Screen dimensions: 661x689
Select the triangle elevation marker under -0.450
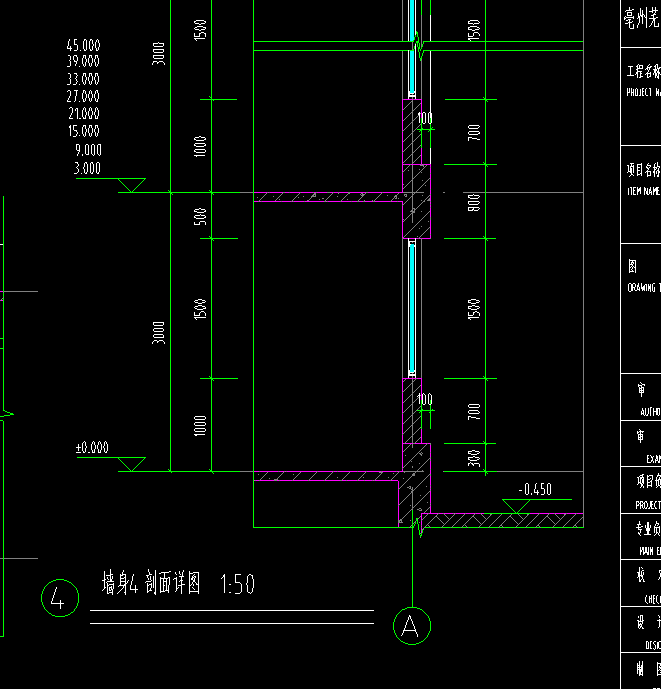[x=517, y=506]
